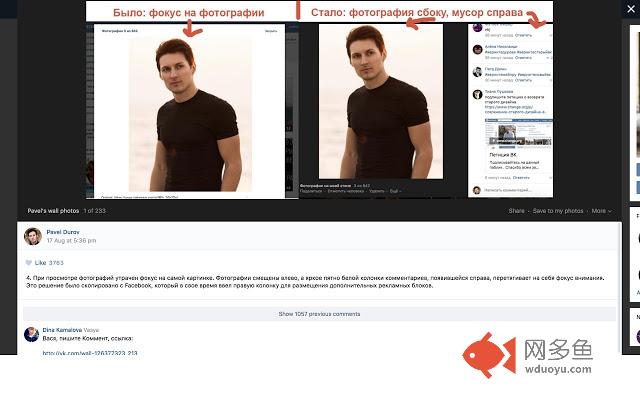Expand the More dropdown menu
Screen dimensions: 640x400
(600, 211)
